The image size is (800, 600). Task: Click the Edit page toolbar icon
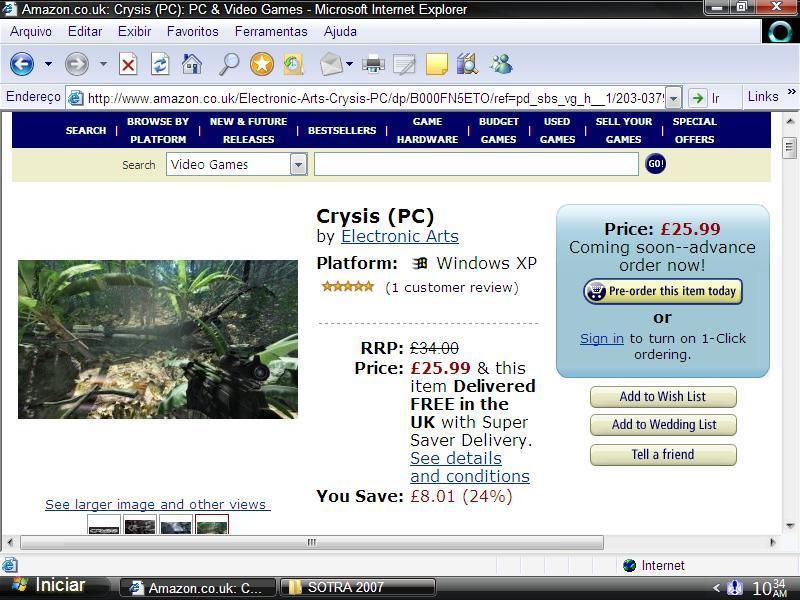[x=405, y=64]
